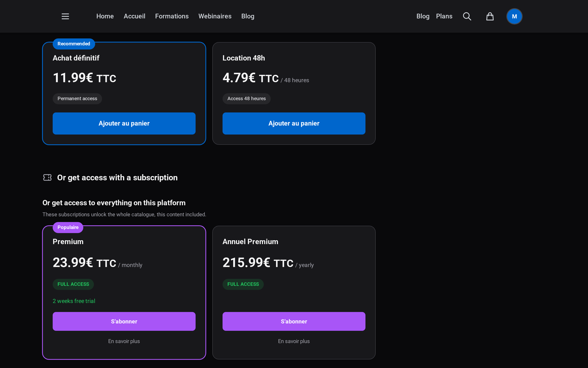588x368 pixels.
Task: Open the right-side Blog header link
Action: tap(423, 16)
